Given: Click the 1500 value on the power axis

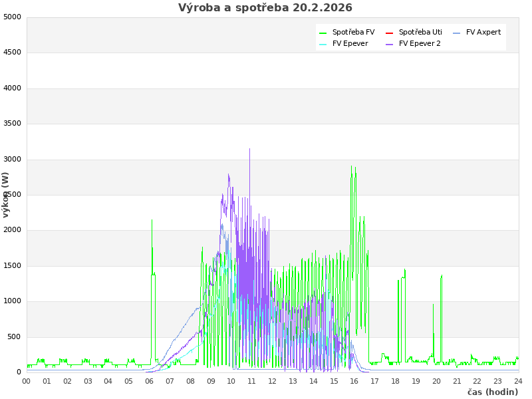Looking at the screenshot, I should coord(12,265).
